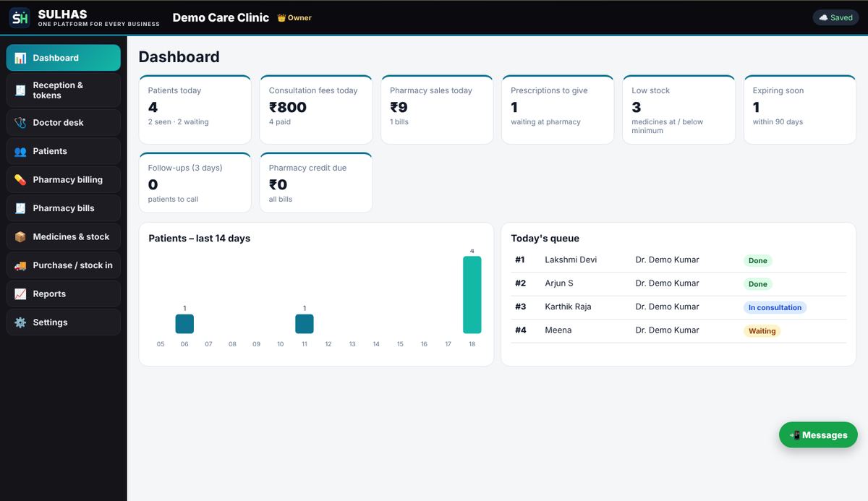The width and height of the screenshot is (868, 501).
Task: Click the crown icon next to Owner
Action: point(281,18)
